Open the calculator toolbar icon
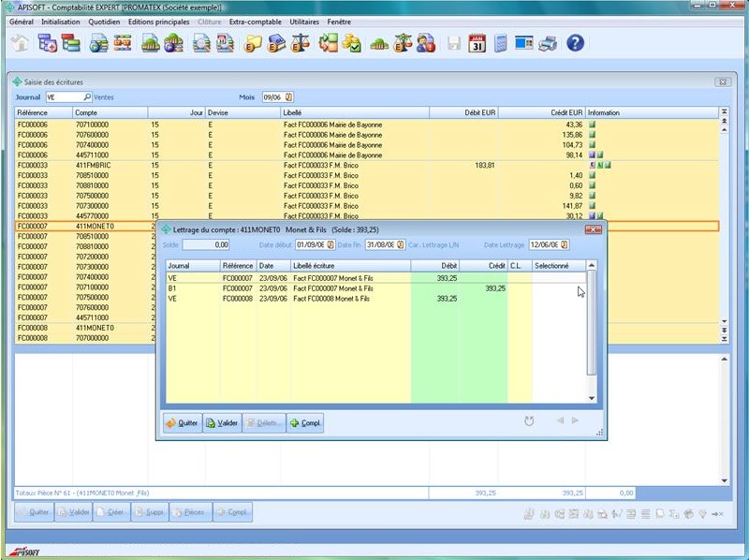Screen dimensions: 749x560 pyautogui.click(x=500, y=43)
